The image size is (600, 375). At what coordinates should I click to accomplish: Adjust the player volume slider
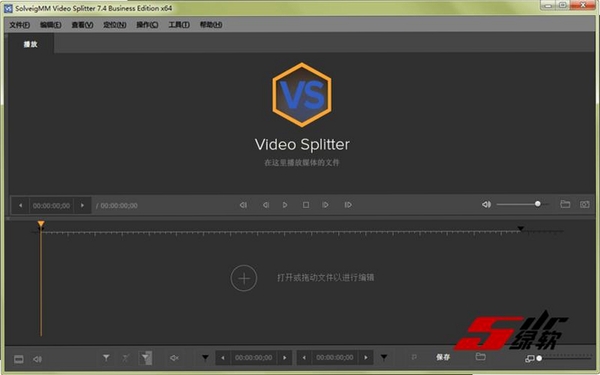[x=523, y=204]
